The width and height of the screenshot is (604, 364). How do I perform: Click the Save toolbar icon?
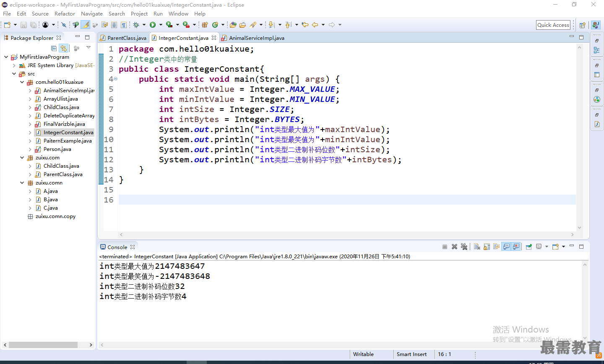pos(23,25)
